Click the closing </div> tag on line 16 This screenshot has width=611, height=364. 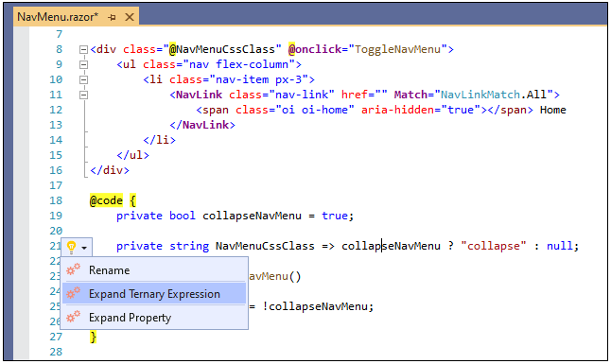110,171
